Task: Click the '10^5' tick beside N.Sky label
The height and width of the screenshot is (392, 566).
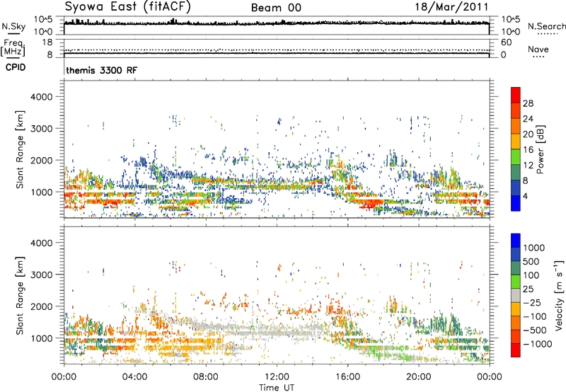Action: [43, 20]
